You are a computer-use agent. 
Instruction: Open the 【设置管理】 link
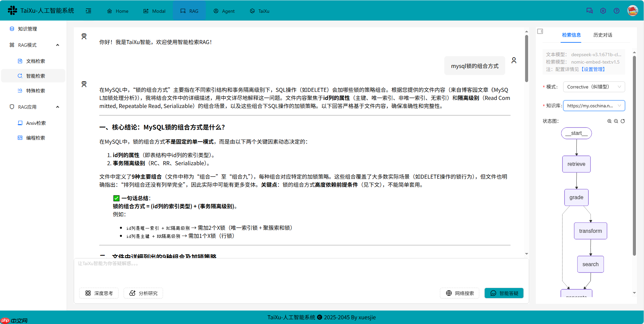pyautogui.click(x=593, y=69)
